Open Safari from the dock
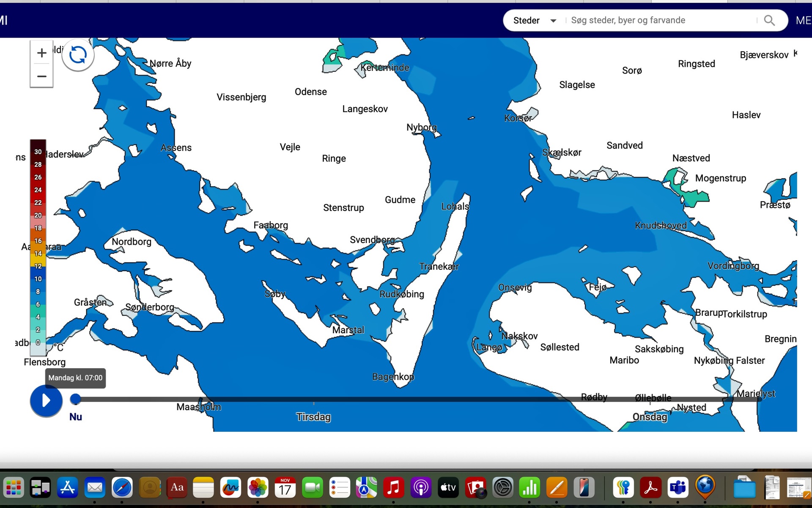 (x=122, y=488)
